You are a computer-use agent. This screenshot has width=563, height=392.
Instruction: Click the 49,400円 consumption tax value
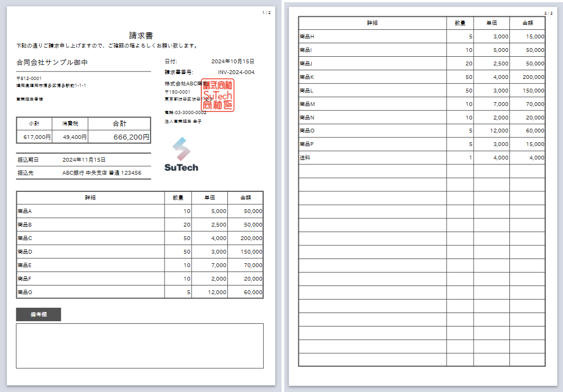tap(75, 137)
